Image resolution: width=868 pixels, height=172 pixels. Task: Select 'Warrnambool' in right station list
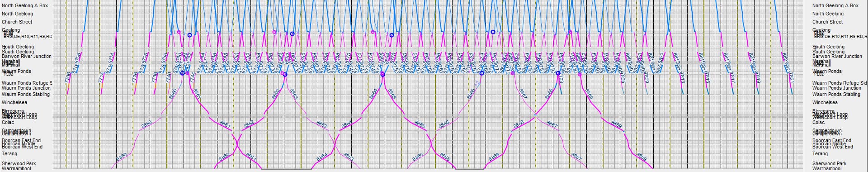click(827, 168)
